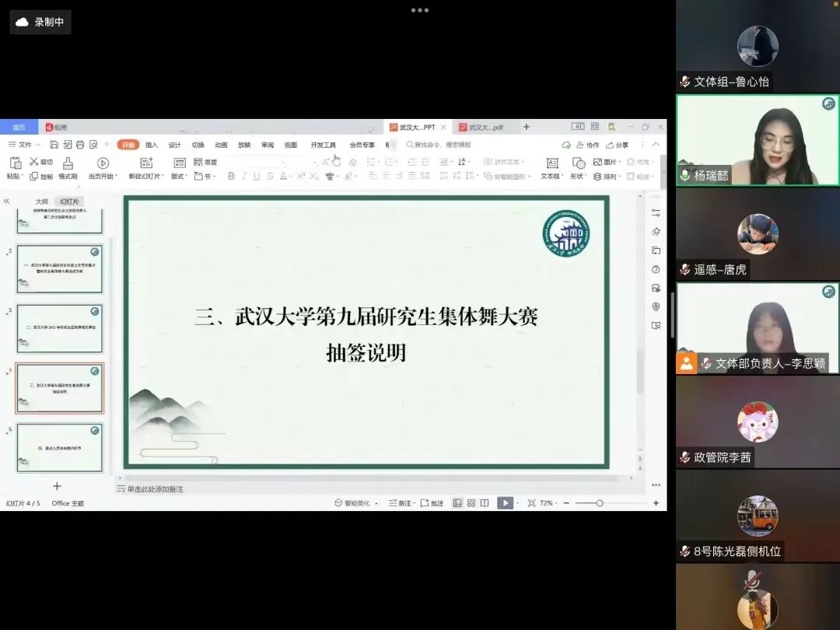
Task: Click the font color A icon
Action: pyautogui.click(x=283, y=177)
